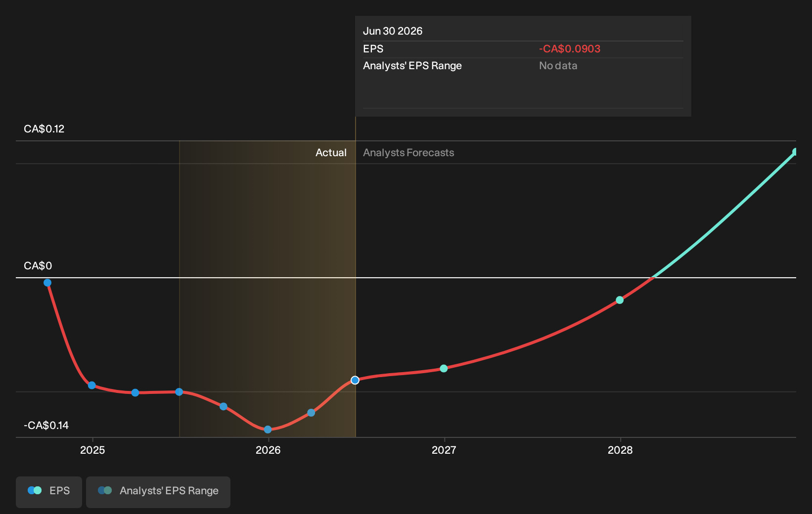Click the 'No data' tooltip value
Viewport: 812px width, 514px height.
pos(558,66)
